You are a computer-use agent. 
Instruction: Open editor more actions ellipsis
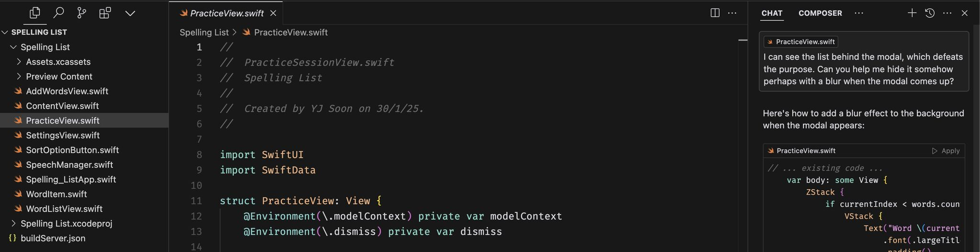coord(732,13)
